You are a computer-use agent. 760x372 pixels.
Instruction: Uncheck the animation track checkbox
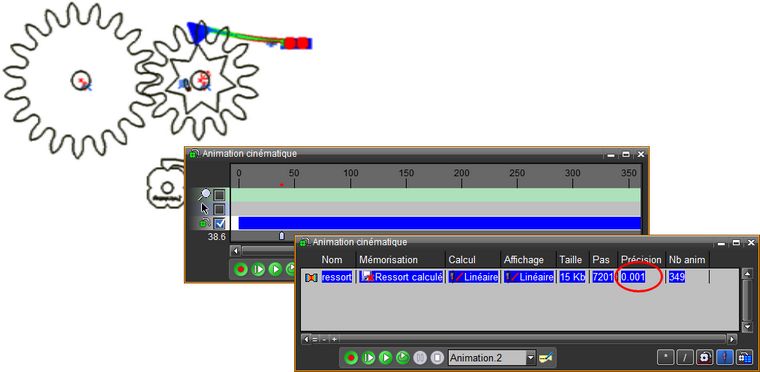pyautogui.click(x=220, y=223)
